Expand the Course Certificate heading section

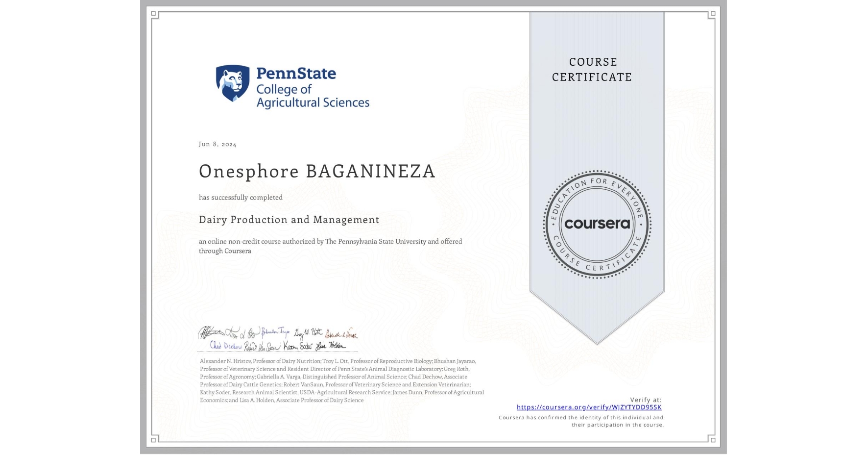click(x=594, y=70)
